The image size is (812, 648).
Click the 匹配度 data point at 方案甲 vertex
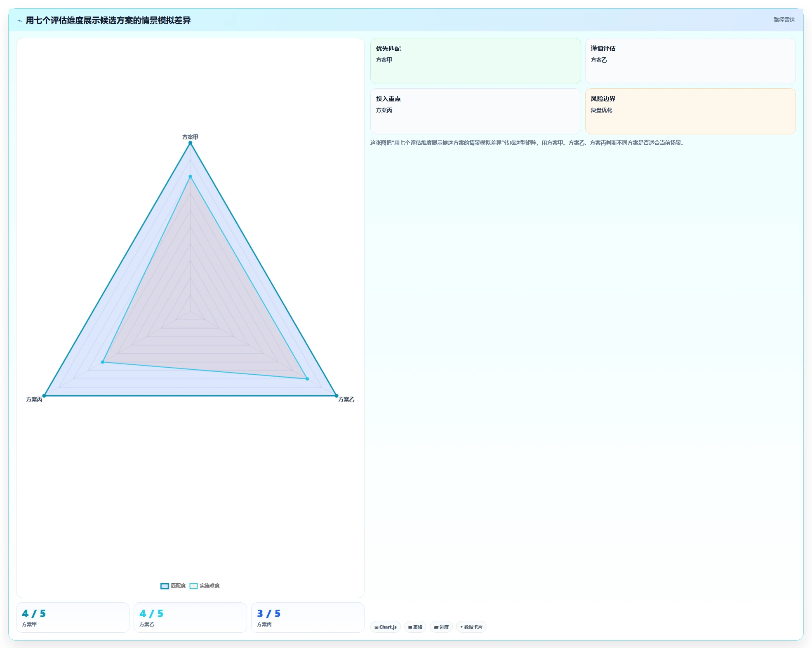pyautogui.click(x=190, y=143)
